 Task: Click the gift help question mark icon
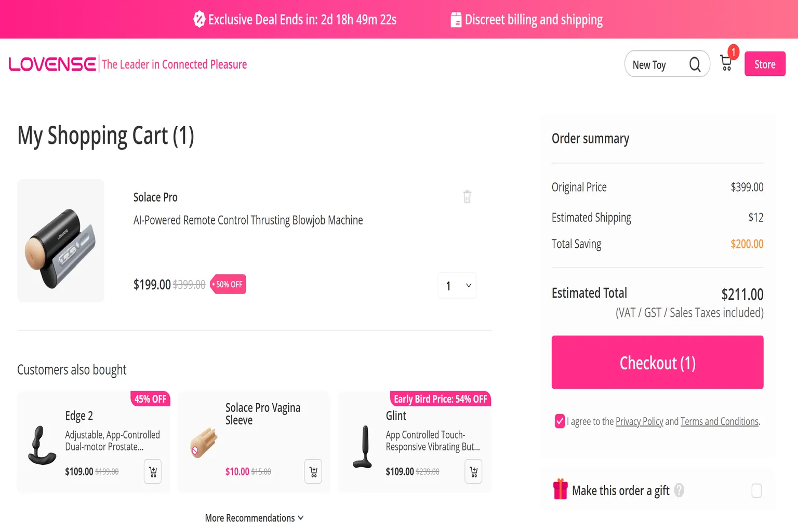coord(679,490)
